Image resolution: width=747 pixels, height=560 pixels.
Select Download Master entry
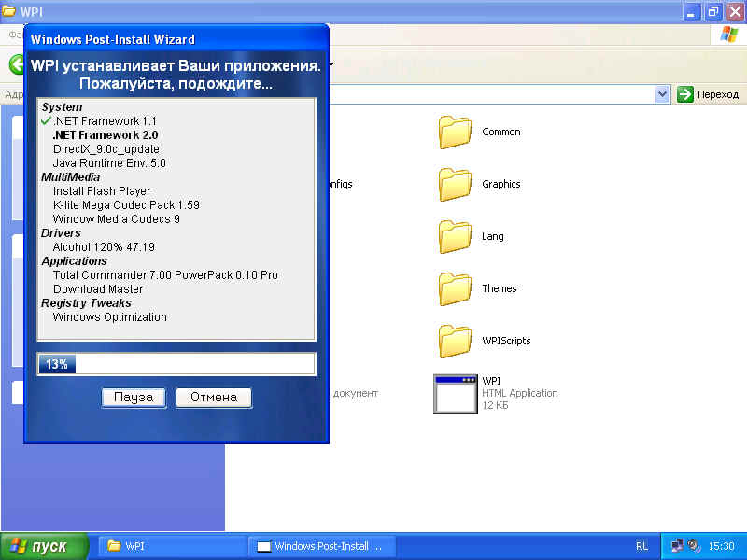click(x=98, y=289)
